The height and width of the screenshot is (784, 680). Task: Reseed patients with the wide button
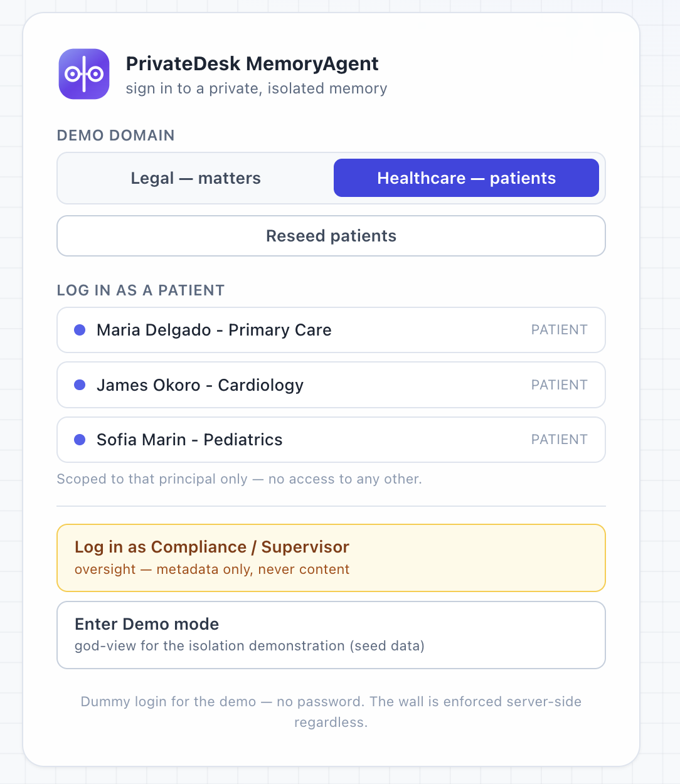coord(331,236)
